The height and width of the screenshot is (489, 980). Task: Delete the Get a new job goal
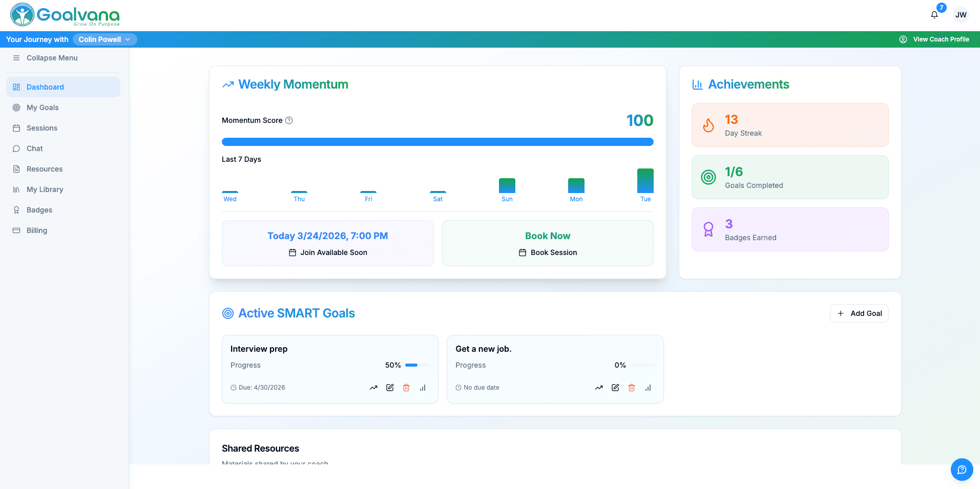click(632, 388)
